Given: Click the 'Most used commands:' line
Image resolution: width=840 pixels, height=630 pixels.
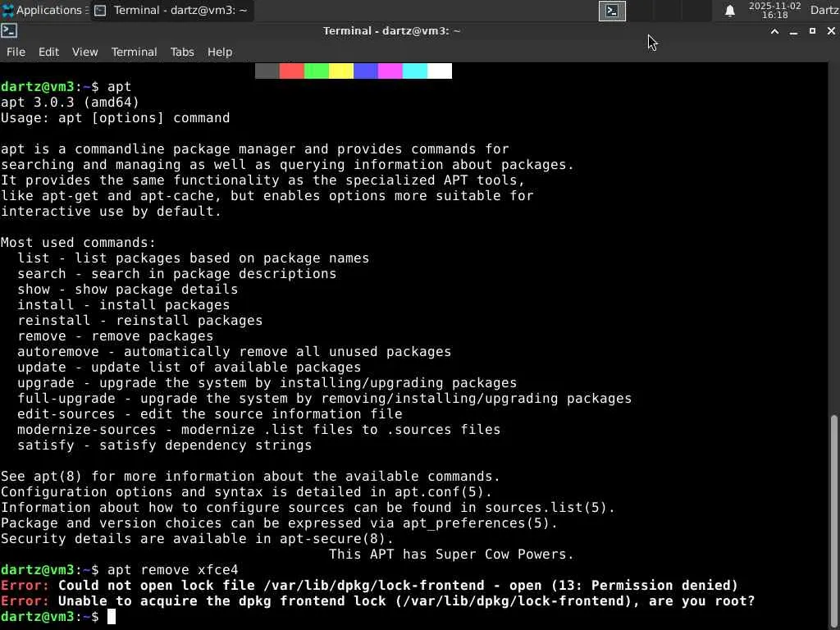Looking at the screenshot, I should click(x=78, y=243).
